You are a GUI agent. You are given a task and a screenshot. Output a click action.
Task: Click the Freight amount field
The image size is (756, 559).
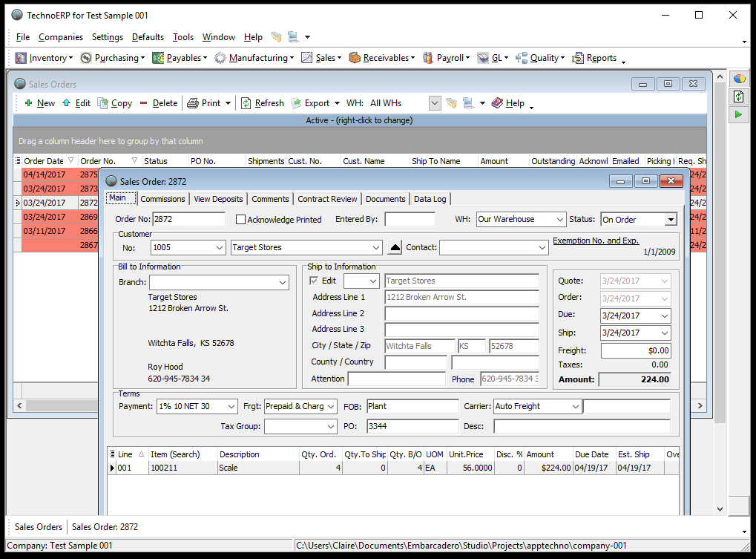[636, 350]
